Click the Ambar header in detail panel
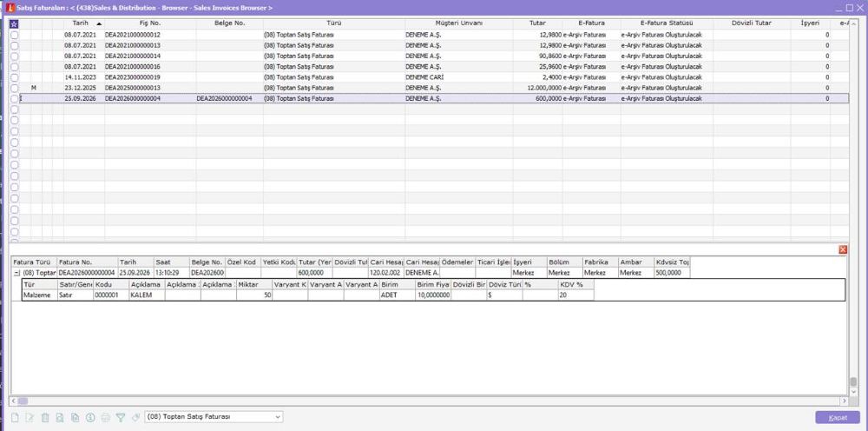The image size is (868, 431). pyautogui.click(x=636, y=262)
